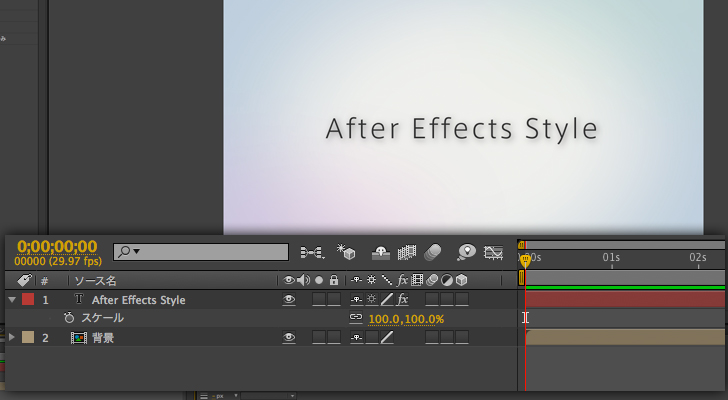This screenshot has height=400, width=728.
Task: Click the scale value 100.0,100.0%
Action: tap(406, 319)
